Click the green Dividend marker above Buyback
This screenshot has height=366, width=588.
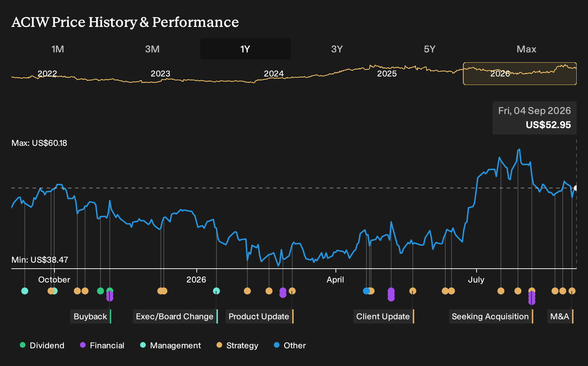110,291
